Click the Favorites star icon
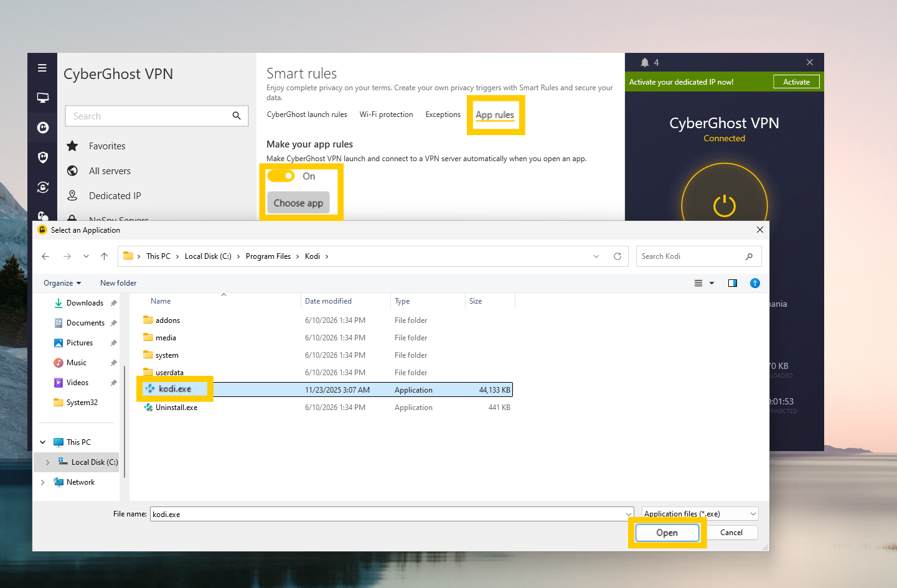The image size is (897, 588). pos(72,146)
